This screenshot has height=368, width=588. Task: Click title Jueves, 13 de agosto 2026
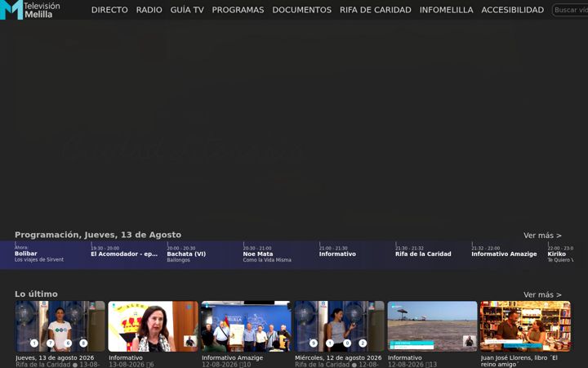pos(55,358)
